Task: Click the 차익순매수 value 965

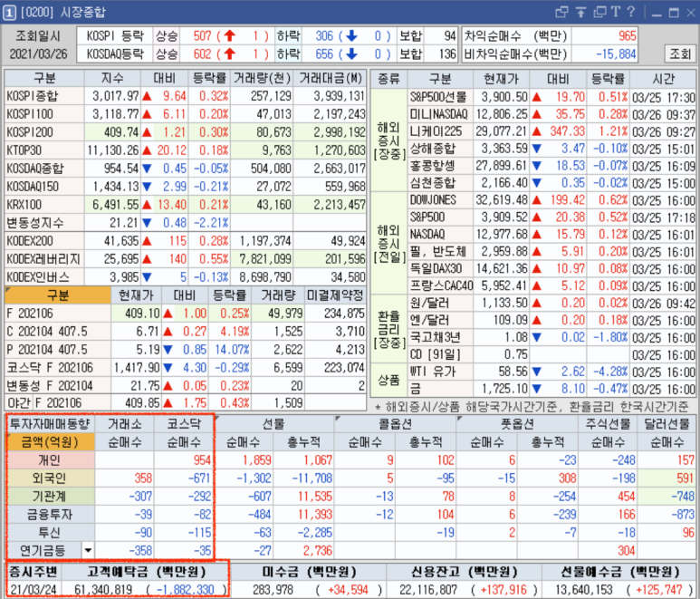Action: pyautogui.click(x=628, y=36)
